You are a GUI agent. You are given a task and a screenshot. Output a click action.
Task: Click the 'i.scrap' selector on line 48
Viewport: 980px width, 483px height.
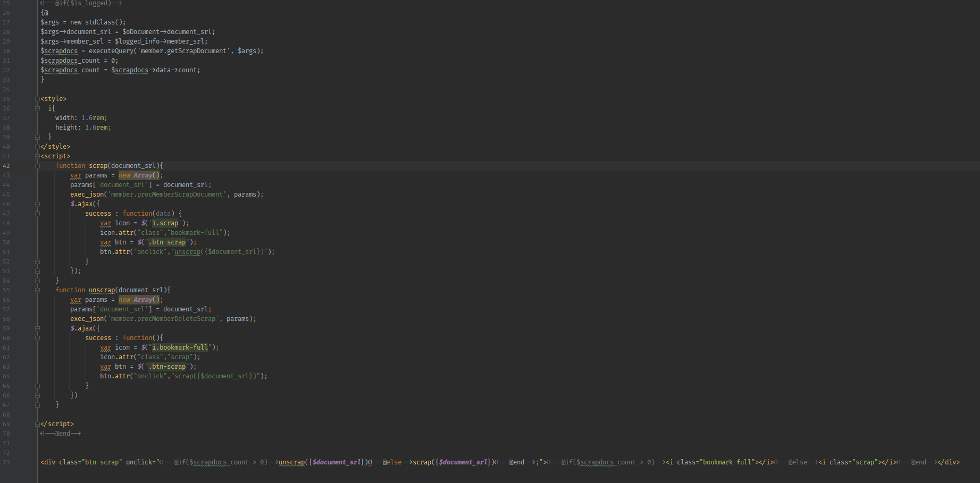click(x=165, y=223)
